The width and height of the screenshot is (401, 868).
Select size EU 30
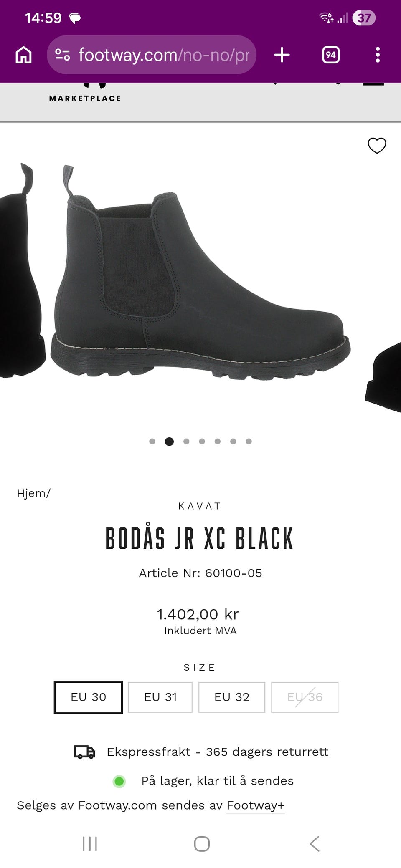tap(88, 697)
